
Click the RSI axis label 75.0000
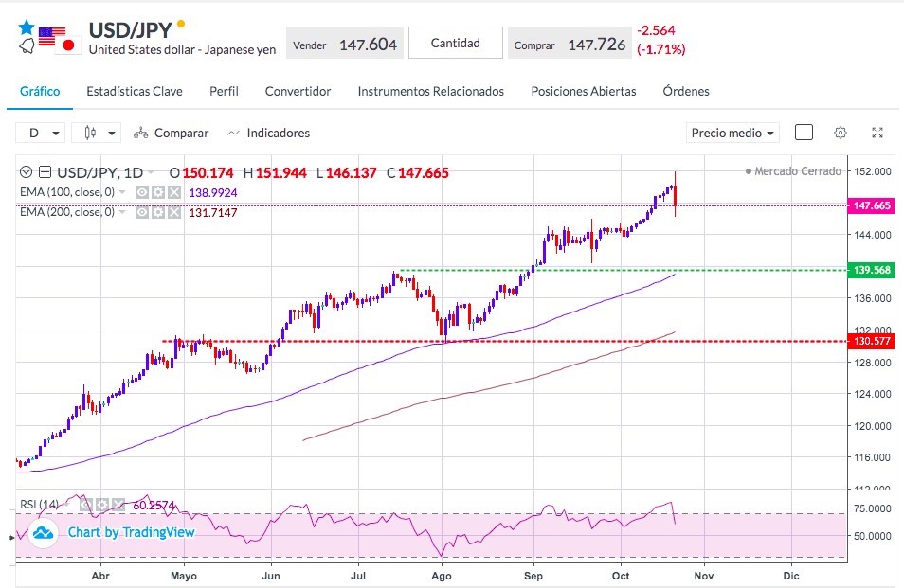point(873,508)
